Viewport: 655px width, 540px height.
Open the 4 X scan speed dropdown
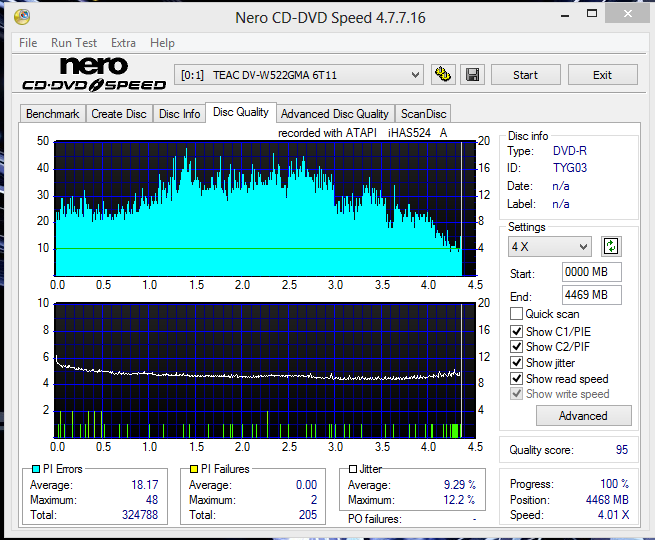(550, 246)
